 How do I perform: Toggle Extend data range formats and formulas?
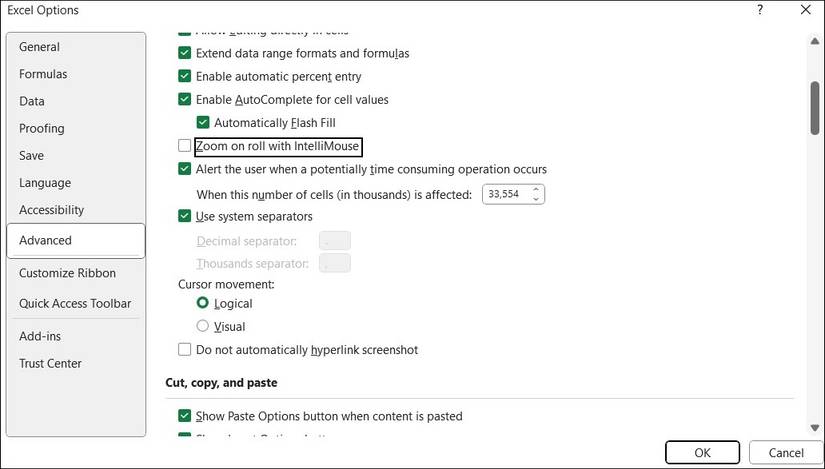coord(184,53)
